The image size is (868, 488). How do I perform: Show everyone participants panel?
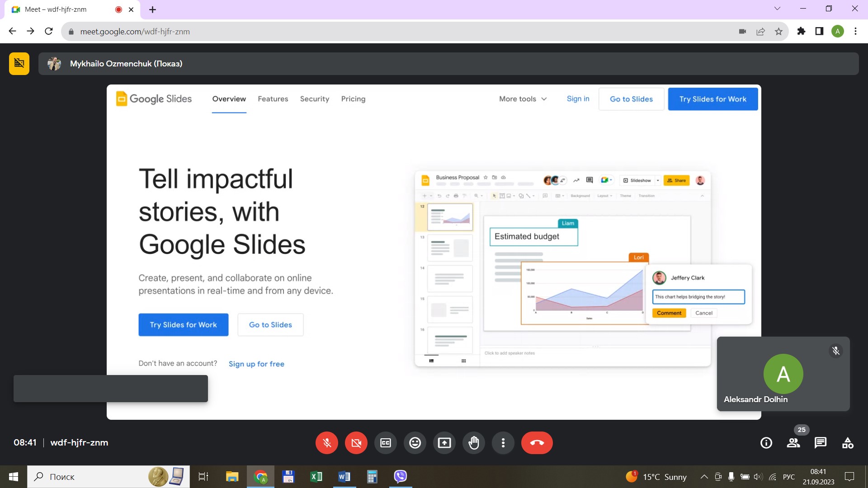pos(793,443)
